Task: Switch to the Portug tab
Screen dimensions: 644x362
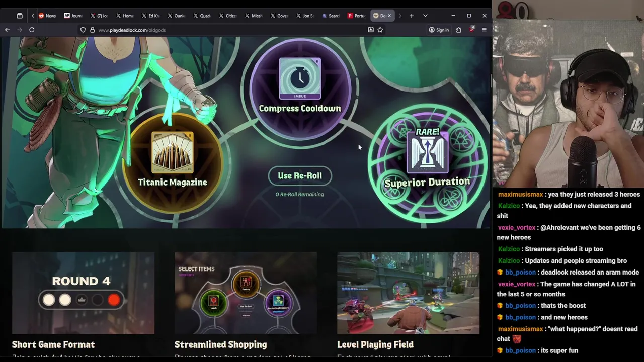Action: (x=356, y=16)
